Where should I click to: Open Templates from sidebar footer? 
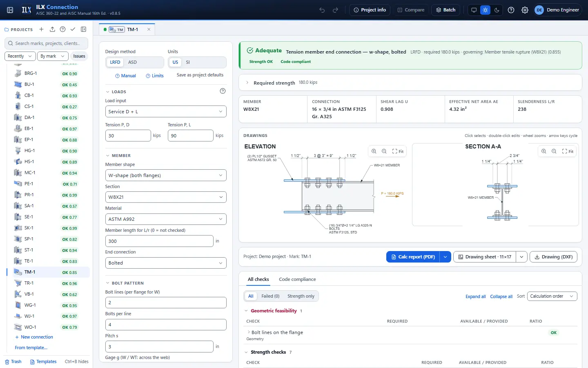(43, 361)
